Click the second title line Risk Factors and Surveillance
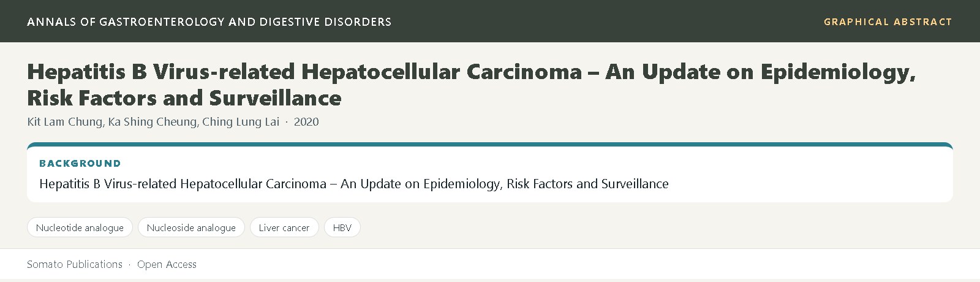The width and height of the screenshot is (980, 282). [184, 98]
